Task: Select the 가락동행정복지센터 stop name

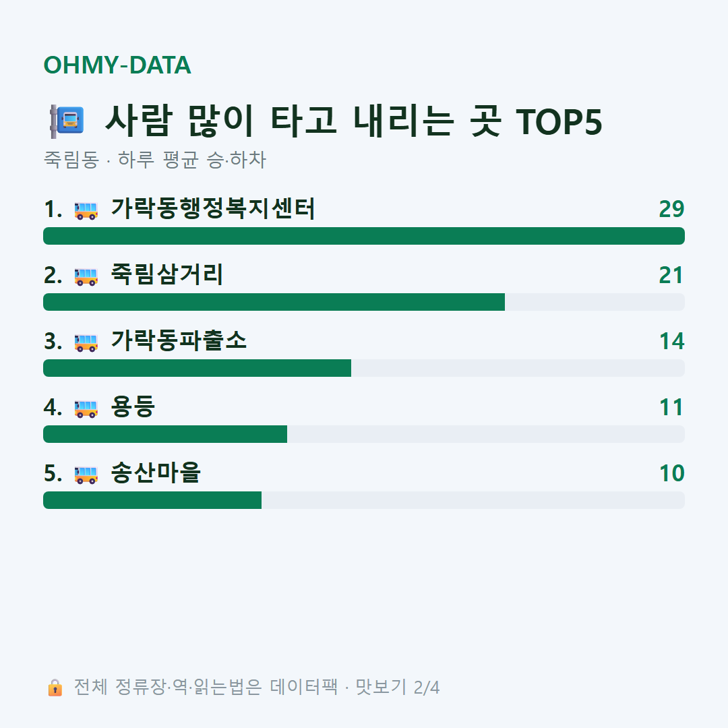Action: [213, 208]
